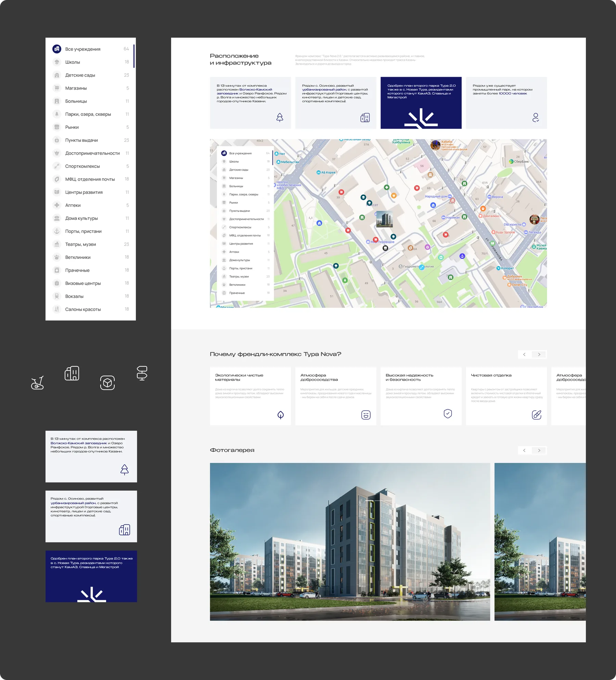Click the 'Спорткомплексы' icon, large list
This screenshot has width=616, height=680.
pyautogui.click(x=57, y=166)
